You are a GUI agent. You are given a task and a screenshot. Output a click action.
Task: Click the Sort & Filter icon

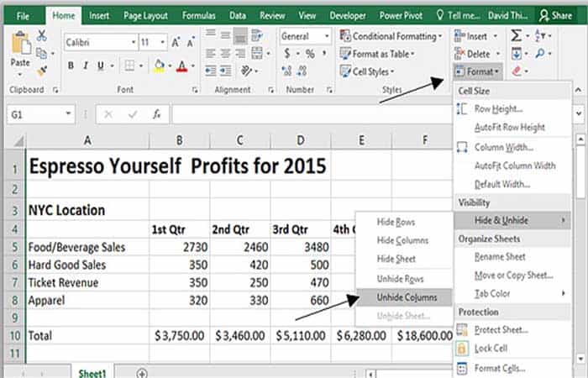click(540, 36)
